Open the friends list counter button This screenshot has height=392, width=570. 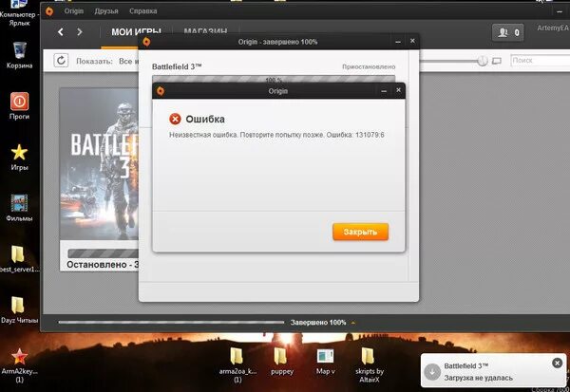[x=508, y=32]
